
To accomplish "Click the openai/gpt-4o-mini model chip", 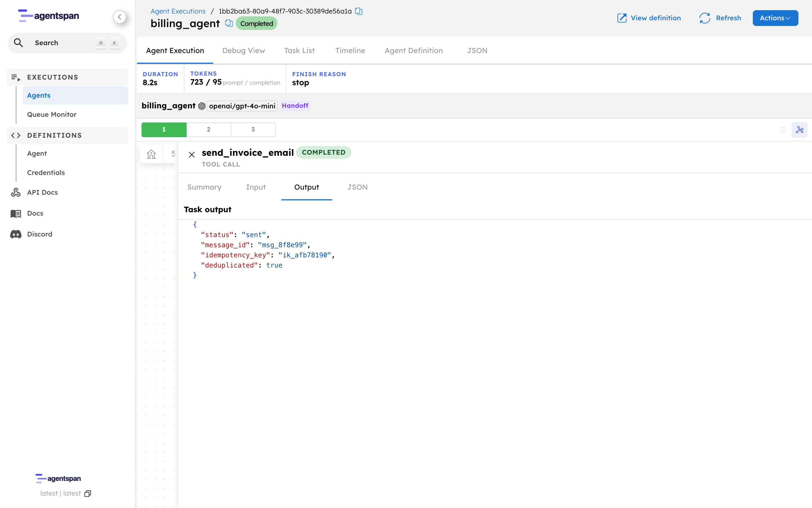I will click(x=242, y=106).
